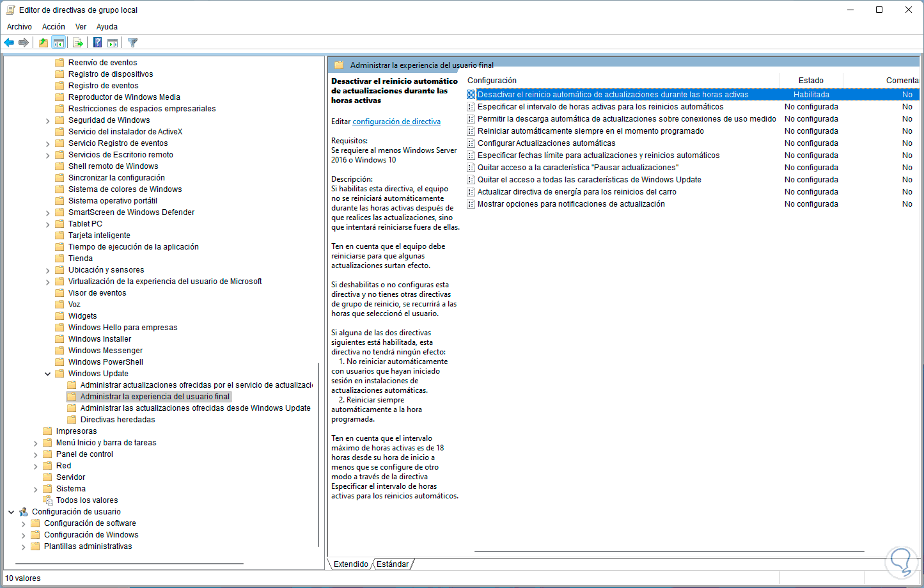
Task: Open the 'configuración de directiva' link
Action: click(x=396, y=122)
